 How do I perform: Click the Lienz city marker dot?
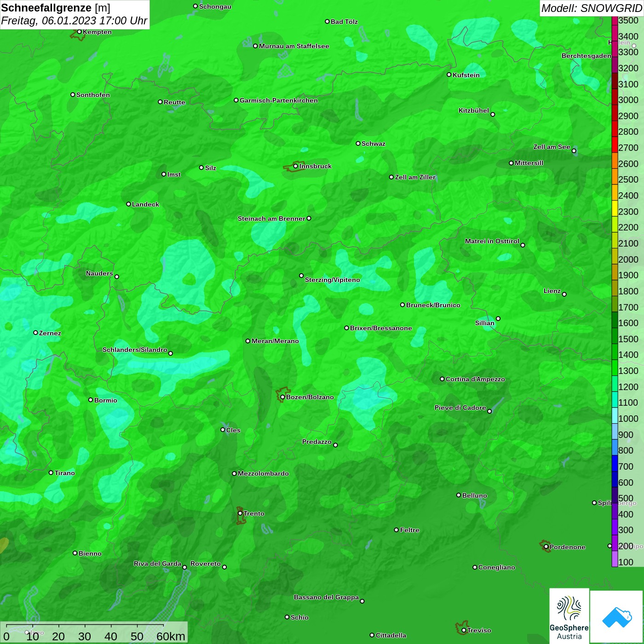(564, 294)
